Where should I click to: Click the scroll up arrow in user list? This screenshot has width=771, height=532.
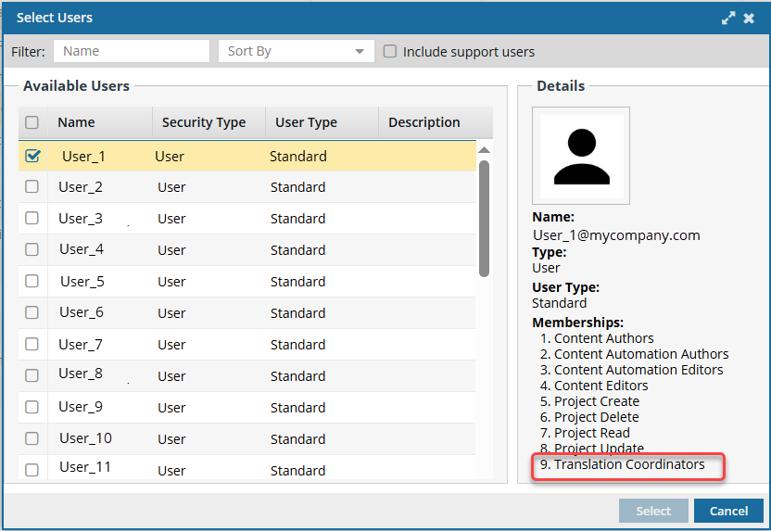point(484,150)
